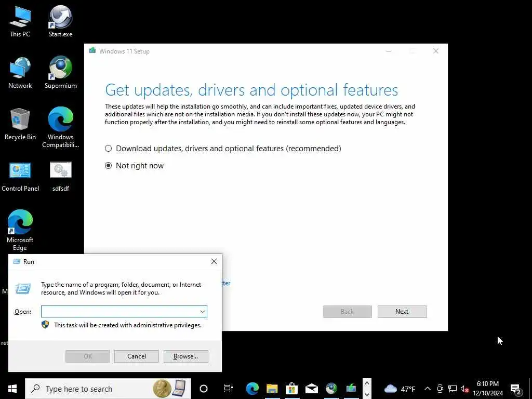Launch Edge from the taskbar

click(252, 389)
